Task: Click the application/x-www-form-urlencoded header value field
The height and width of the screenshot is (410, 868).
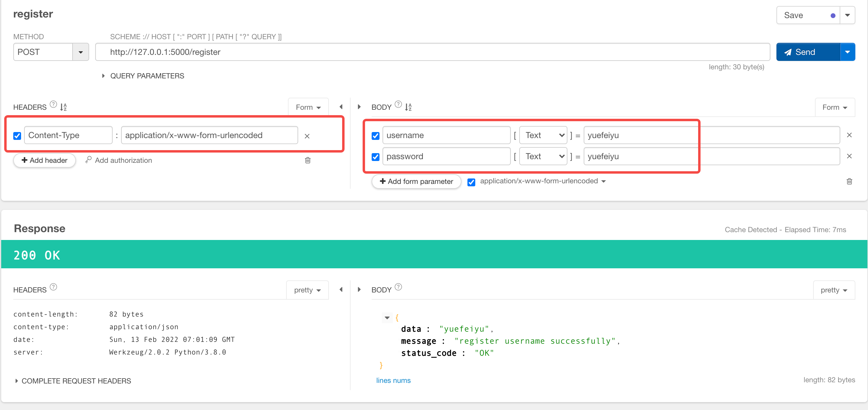Action: (210, 135)
